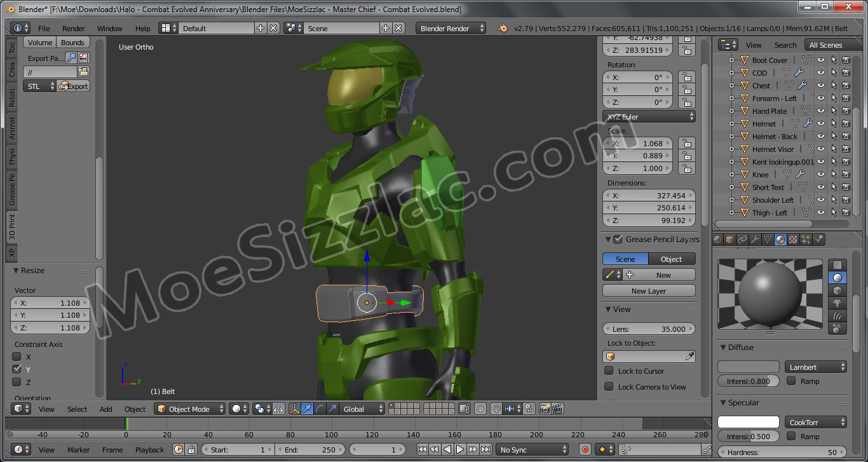Switch to the Texture properties tab
The image size is (868, 462).
coord(793,240)
